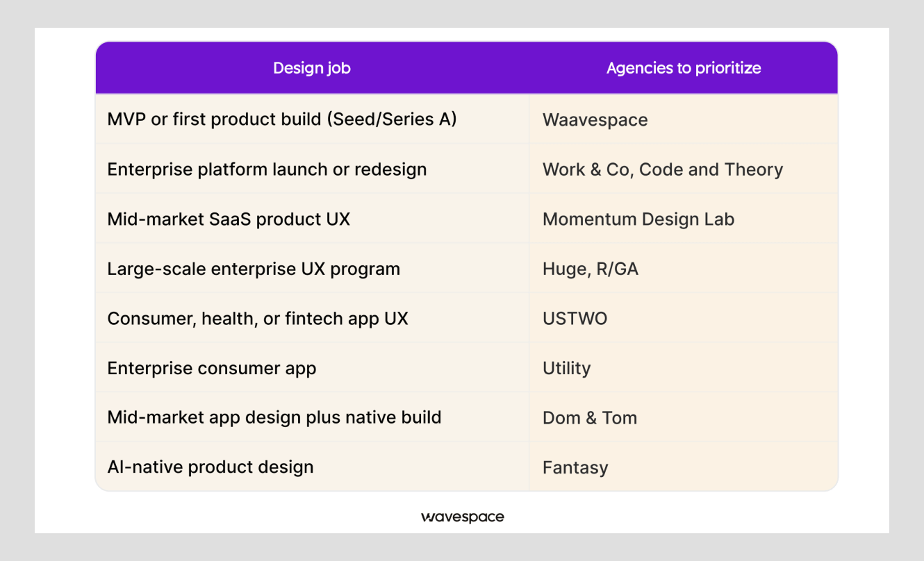The width and height of the screenshot is (924, 561).
Task: Select 'Consumer, health, or fintech app UX' cell
Action: pos(313,318)
